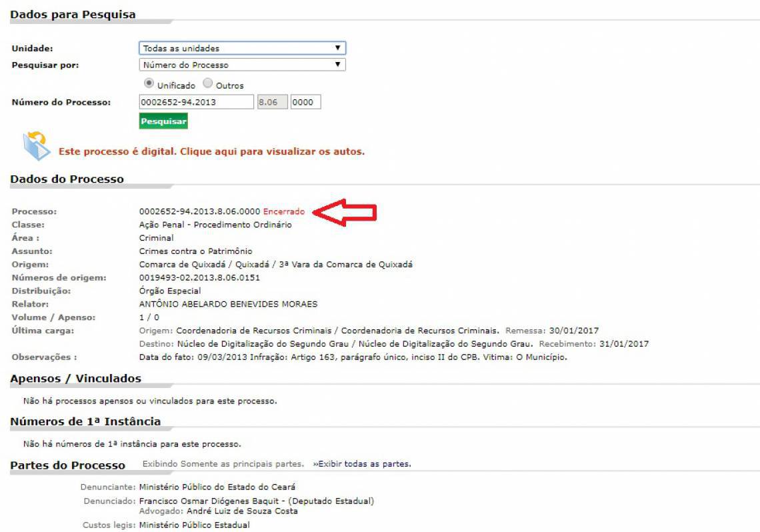Click the greyed 8.06 field

[x=272, y=102]
